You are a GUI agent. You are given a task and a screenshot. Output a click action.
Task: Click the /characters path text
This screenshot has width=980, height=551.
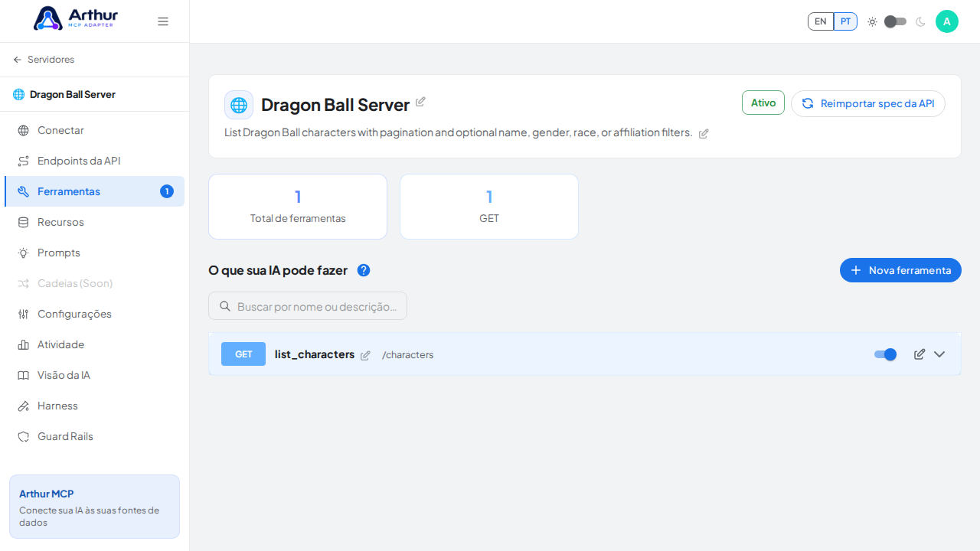[x=408, y=354]
